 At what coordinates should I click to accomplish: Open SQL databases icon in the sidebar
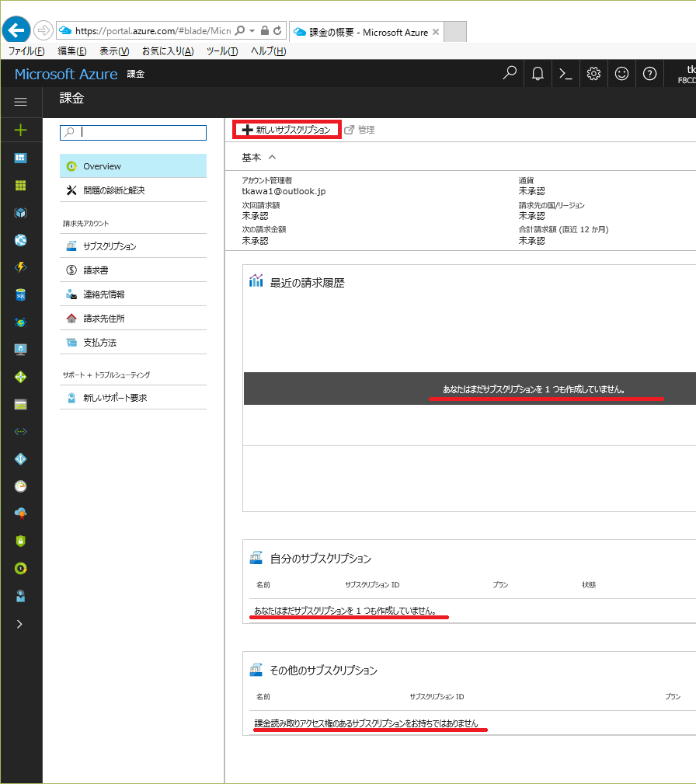click(x=20, y=295)
